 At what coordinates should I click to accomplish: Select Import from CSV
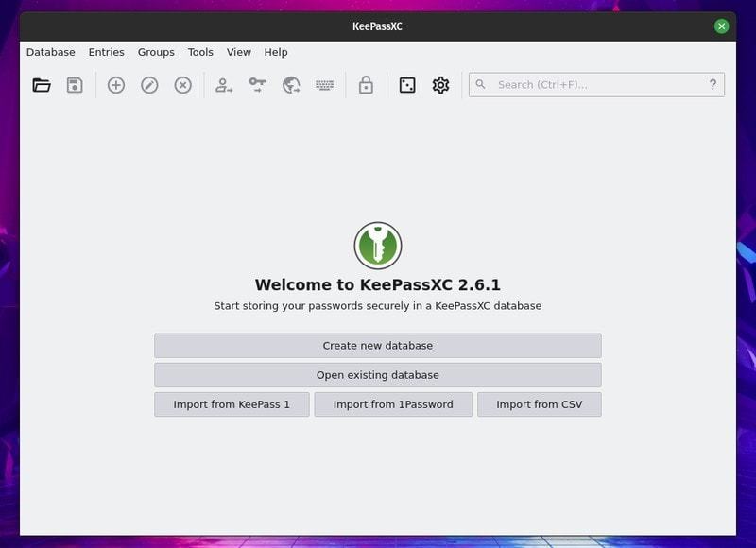pos(540,404)
